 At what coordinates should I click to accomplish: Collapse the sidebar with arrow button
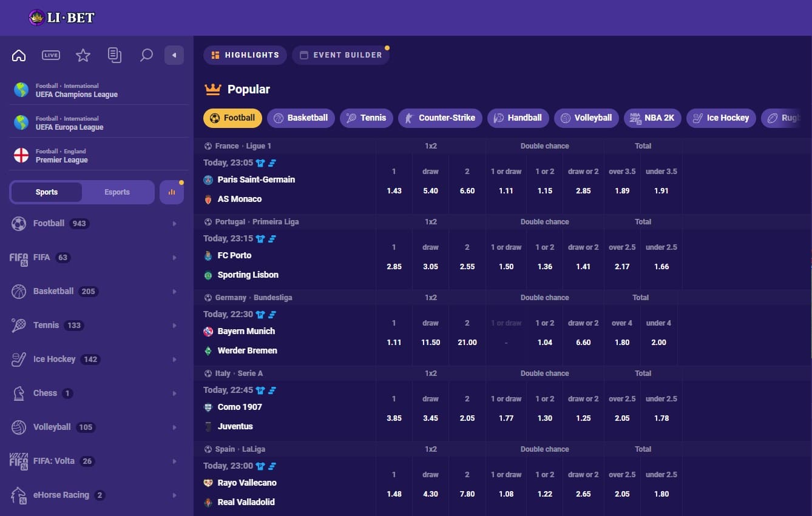click(x=174, y=55)
